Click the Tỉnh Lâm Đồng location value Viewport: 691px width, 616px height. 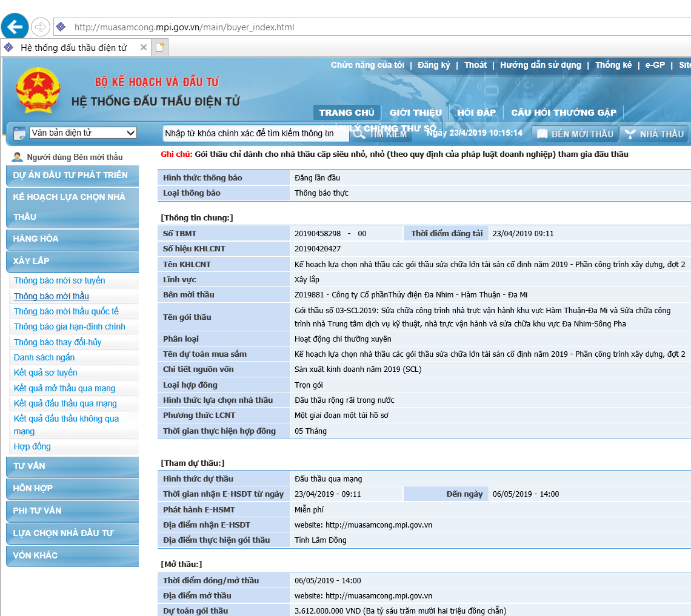pyautogui.click(x=321, y=540)
